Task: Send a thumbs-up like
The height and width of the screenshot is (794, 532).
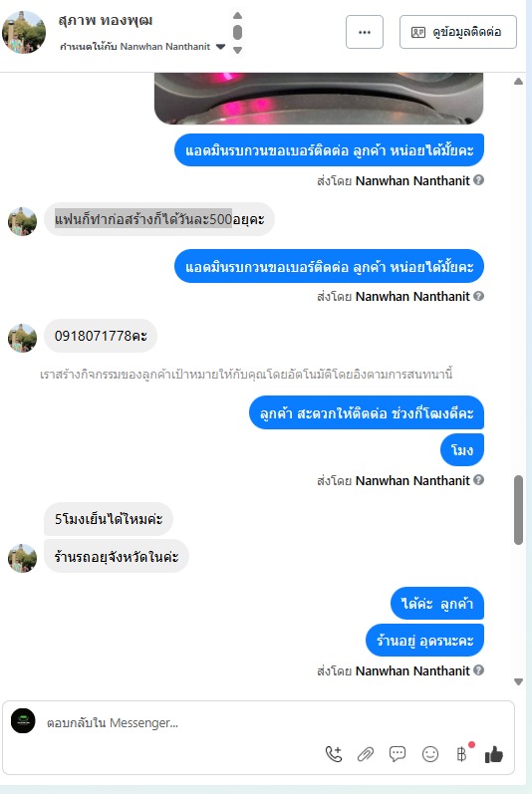Action: pos(493,754)
